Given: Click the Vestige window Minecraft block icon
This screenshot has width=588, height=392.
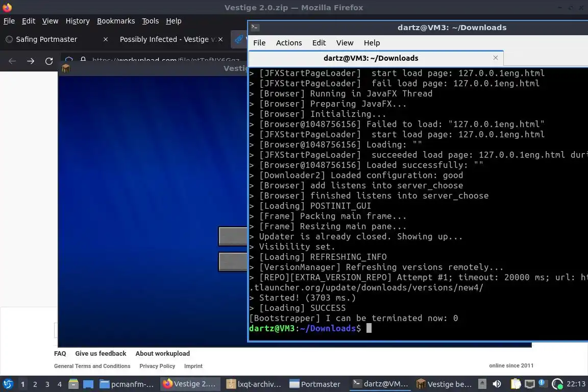Looking at the screenshot, I should pyautogui.click(x=66, y=68).
